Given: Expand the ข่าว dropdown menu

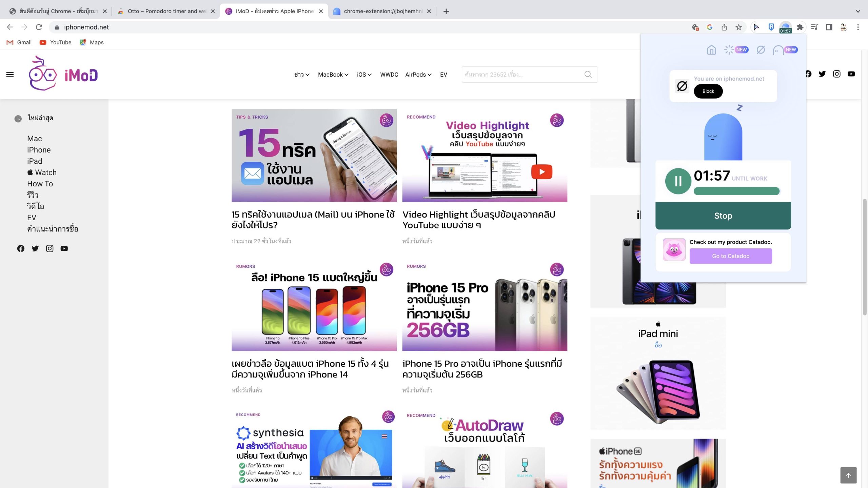Looking at the screenshot, I should [302, 75].
